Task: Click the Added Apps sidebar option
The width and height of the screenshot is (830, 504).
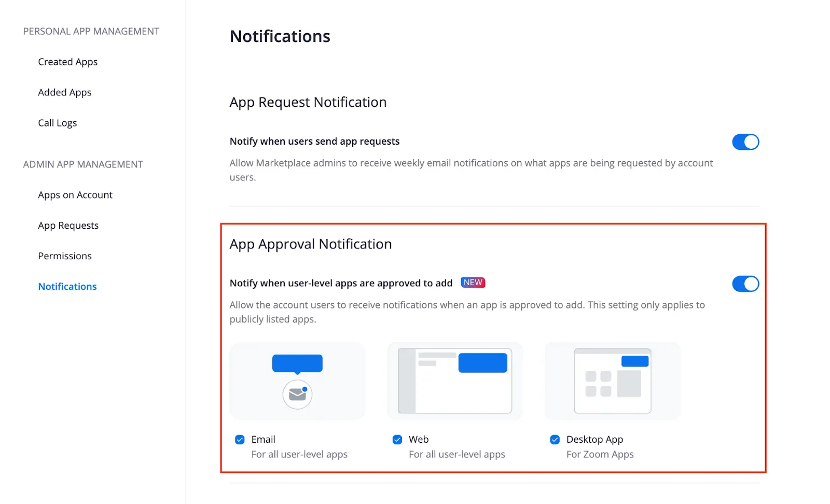Action: pos(64,92)
